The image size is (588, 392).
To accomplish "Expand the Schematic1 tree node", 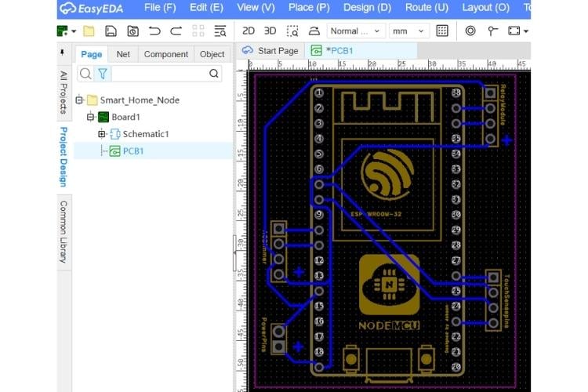I will coord(102,134).
